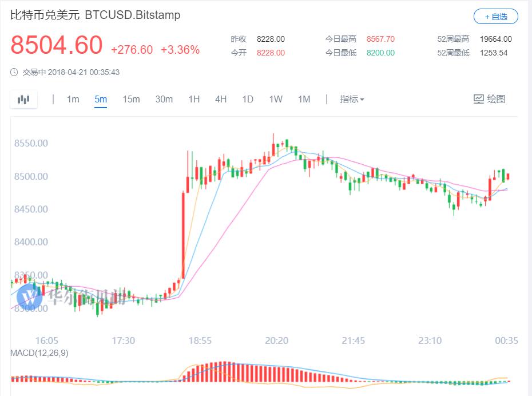Image resolution: width=532 pixels, height=396 pixels.
Task: Select the 5m timeframe tab
Action: [x=101, y=100]
